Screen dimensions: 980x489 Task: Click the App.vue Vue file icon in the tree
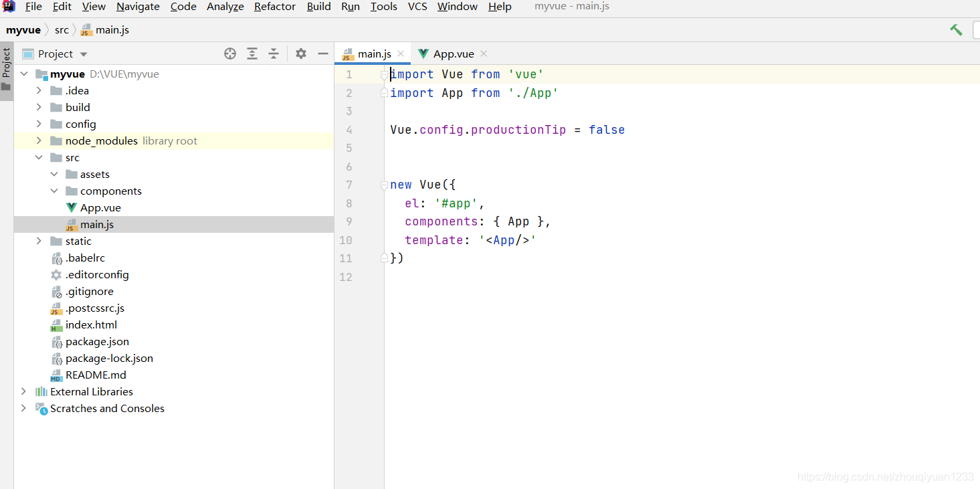[72, 207]
